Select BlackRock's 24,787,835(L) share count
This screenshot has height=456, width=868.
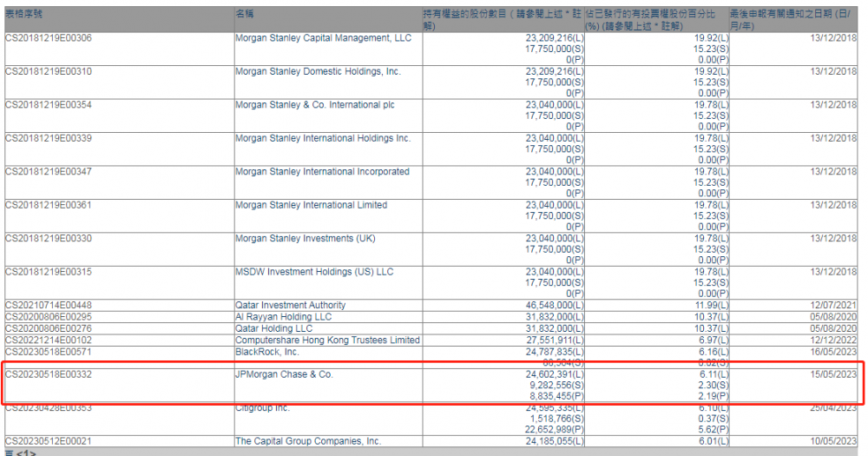pos(554,352)
